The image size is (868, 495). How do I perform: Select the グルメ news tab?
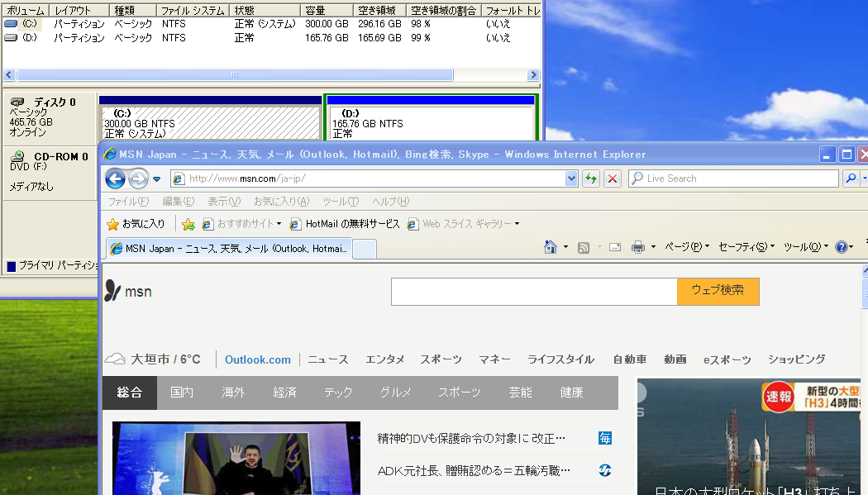click(x=395, y=393)
